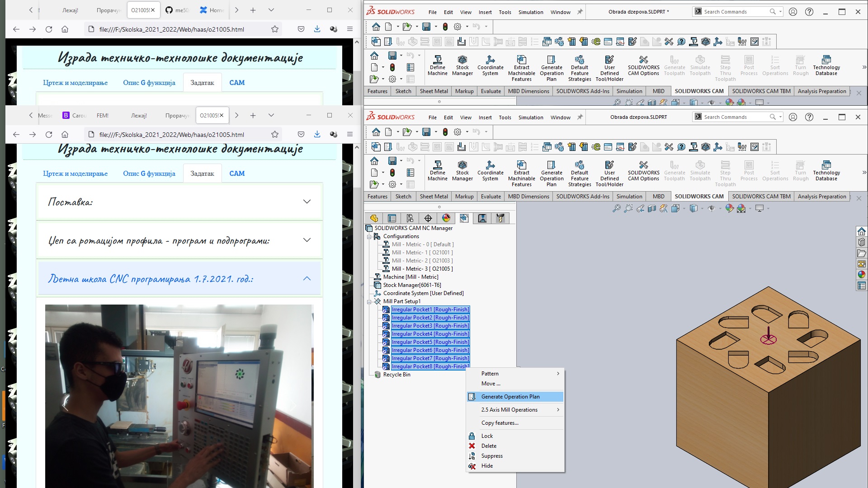Expand the Поставка accordion section

179,202
